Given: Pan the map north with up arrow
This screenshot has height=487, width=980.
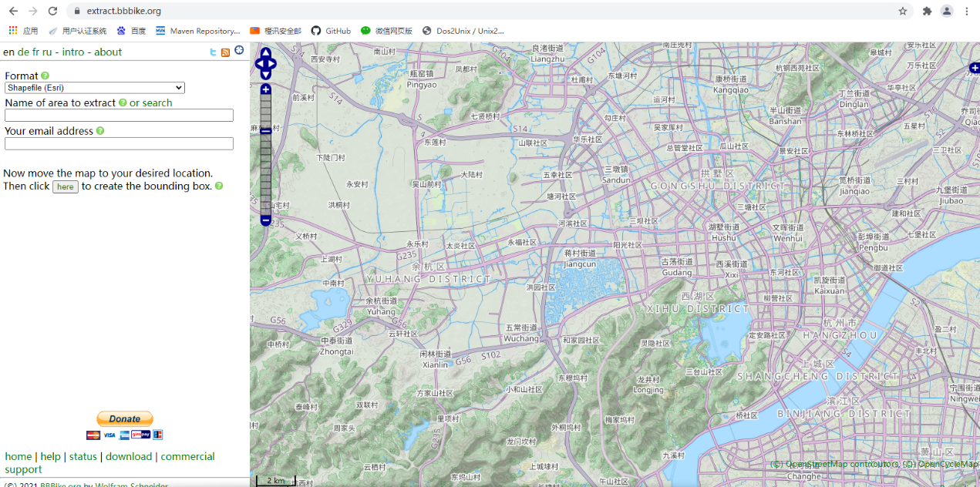Looking at the screenshot, I should 265,52.
